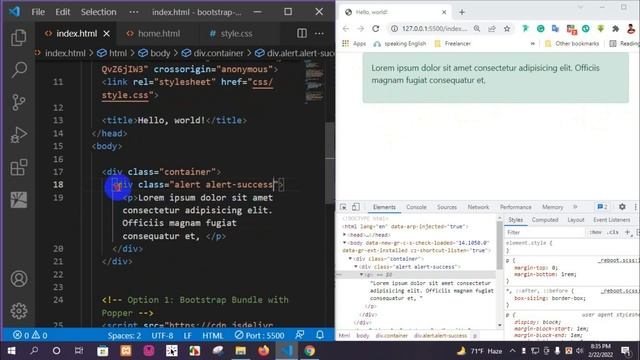640x360 pixels.
Task: Open the speaking English bookmark
Action: 400,44
